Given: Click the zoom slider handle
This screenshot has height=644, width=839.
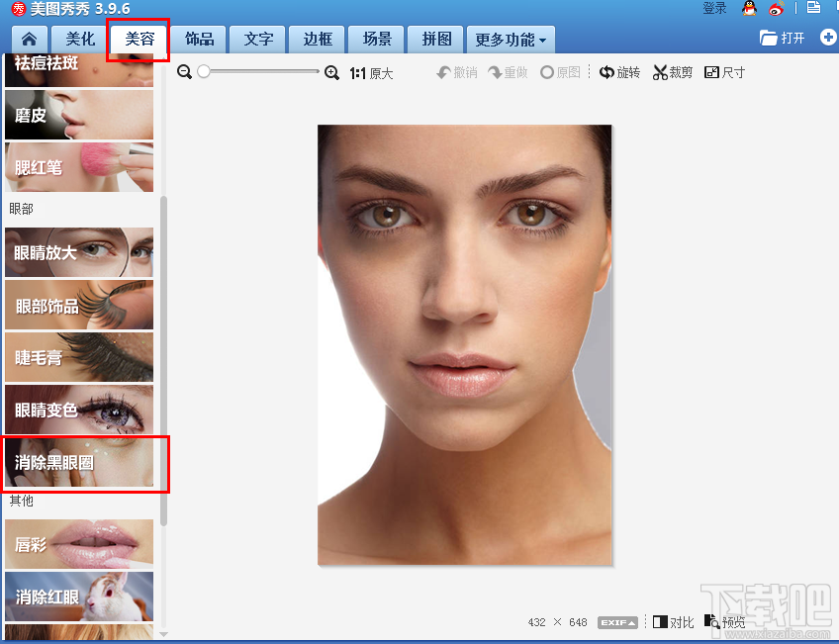Looking at the screenshot, I should (x=204, y=71).
